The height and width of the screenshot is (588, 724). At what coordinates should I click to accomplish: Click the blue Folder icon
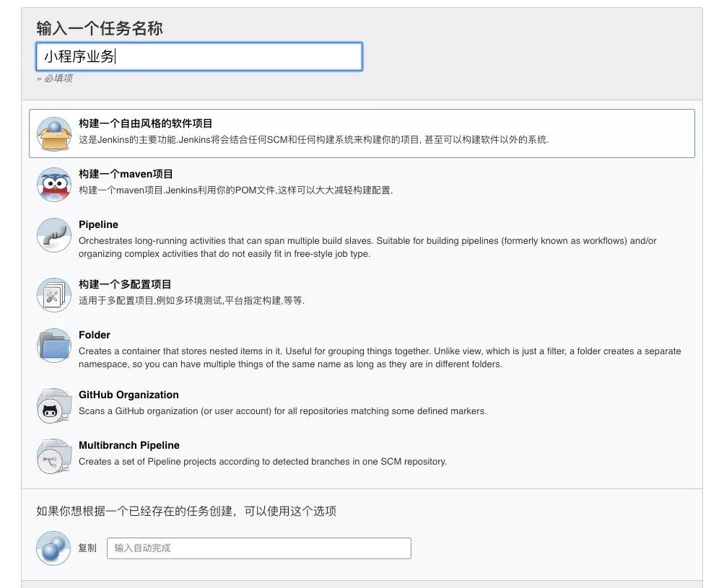coord(54,346)
